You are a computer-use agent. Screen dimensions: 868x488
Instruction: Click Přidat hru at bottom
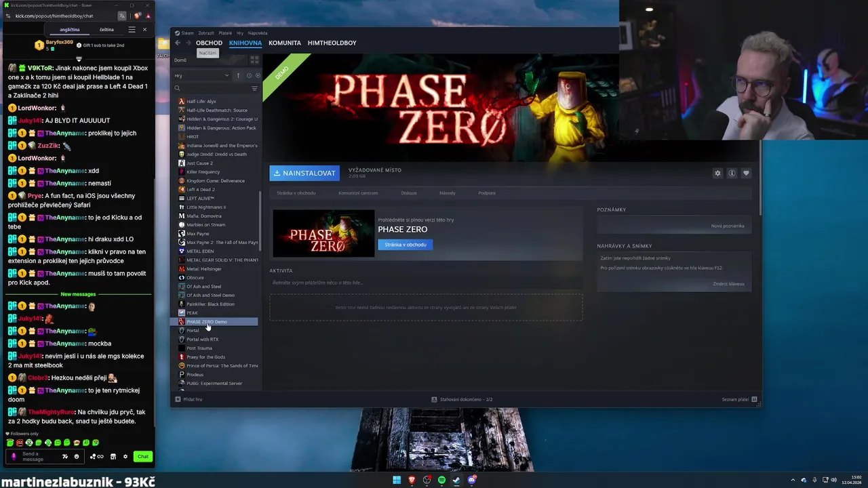click(189, 399)
